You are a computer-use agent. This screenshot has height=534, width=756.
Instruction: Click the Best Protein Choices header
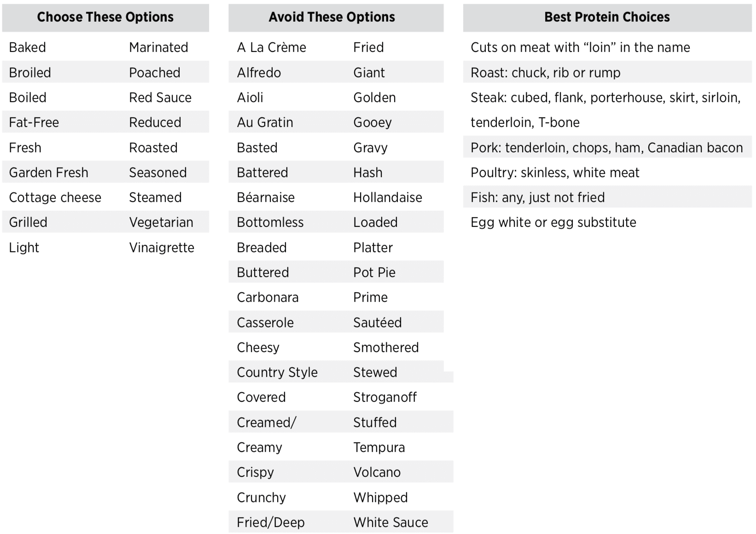[x=607, y=17]
